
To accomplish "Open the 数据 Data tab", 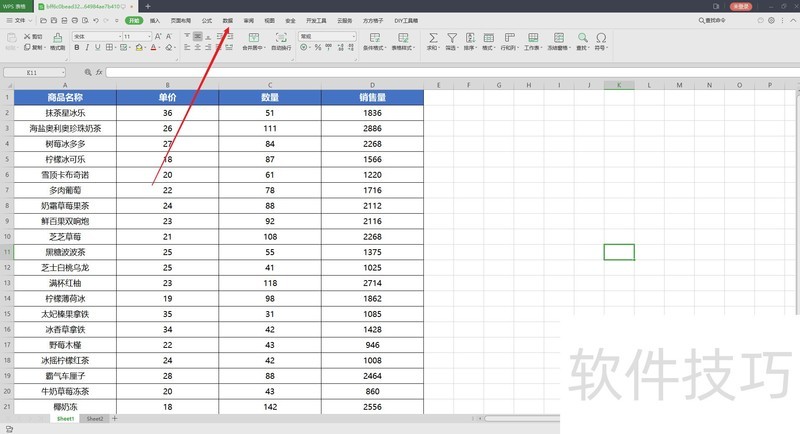I will 228,20.
